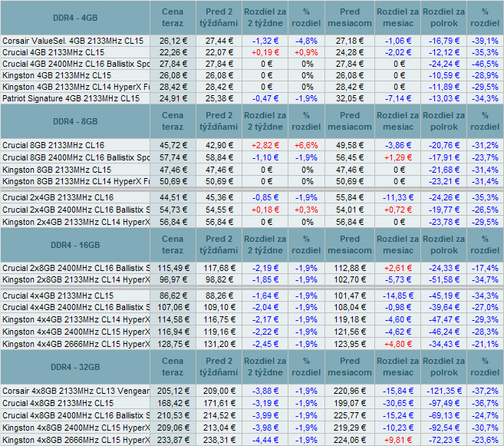Select 'Rozdiel za mesiac' header in DDR4 - 4GB section
This screenshot has height=446, width=504.
point(397,18)
